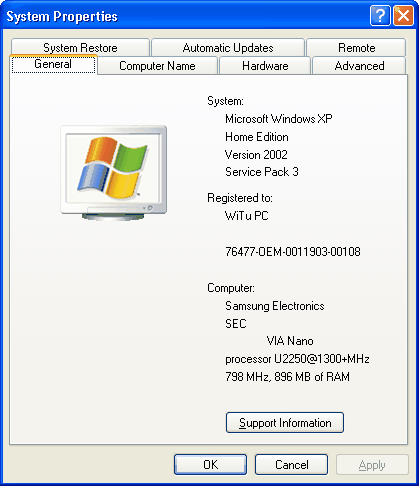Click the Service Pack 3 text
Image resolution: width=419 pixels, height=486 pixels.
(262, 172)
